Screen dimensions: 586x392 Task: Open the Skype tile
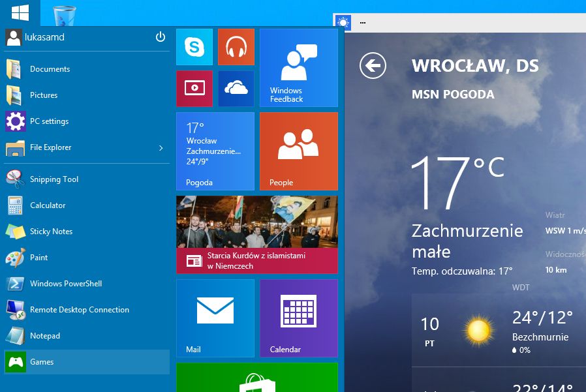click(x=194, y=47)
